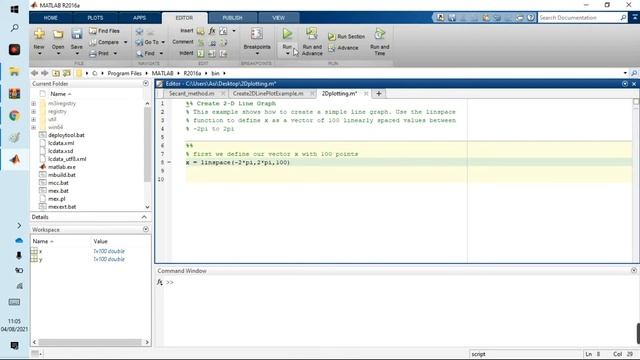Open the New dropdown arrow
The image size is (640, 360).
point(39,53)
